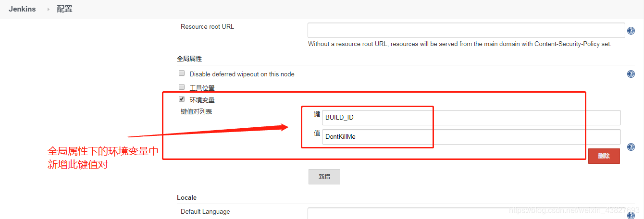Open help for environment variable key-value list
Viewport: 644px width, 219px height.
pyautogui.click(x=632, y=146)
